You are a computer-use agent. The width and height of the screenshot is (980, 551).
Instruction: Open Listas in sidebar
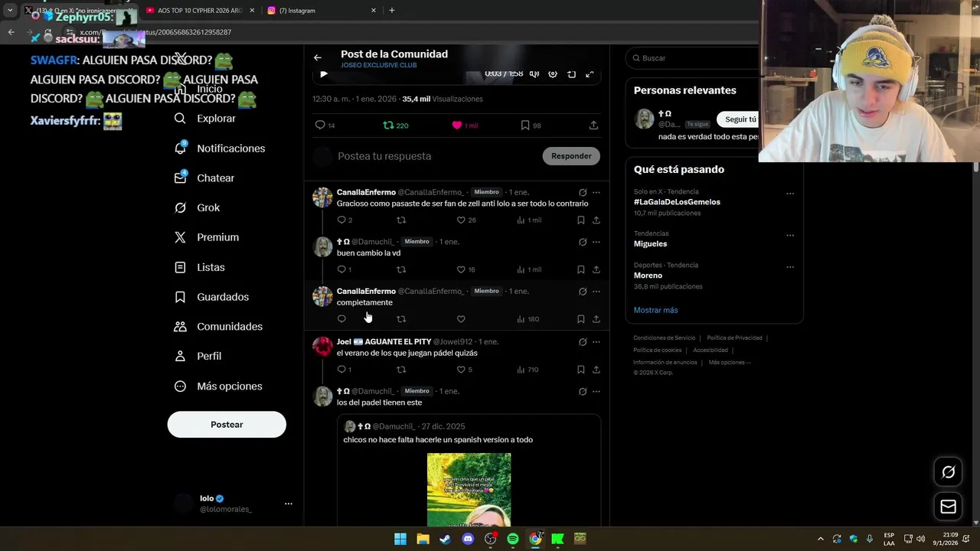(200, 267)
